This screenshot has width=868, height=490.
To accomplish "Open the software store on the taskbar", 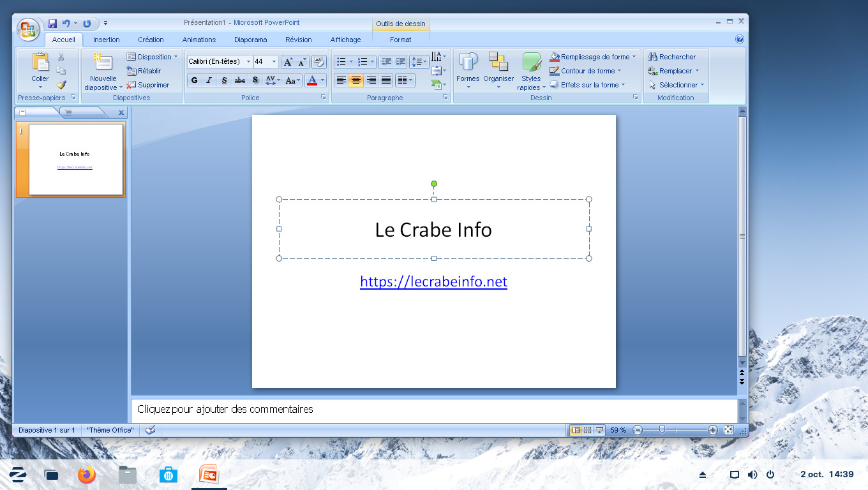I will tap(168, 475).
